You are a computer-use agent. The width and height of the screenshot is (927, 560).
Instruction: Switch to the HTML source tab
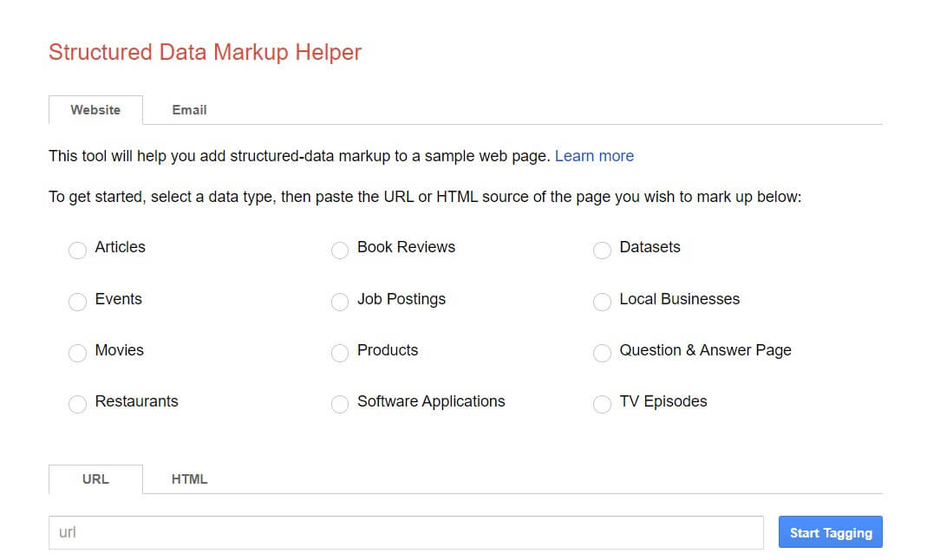coord(189,479)
